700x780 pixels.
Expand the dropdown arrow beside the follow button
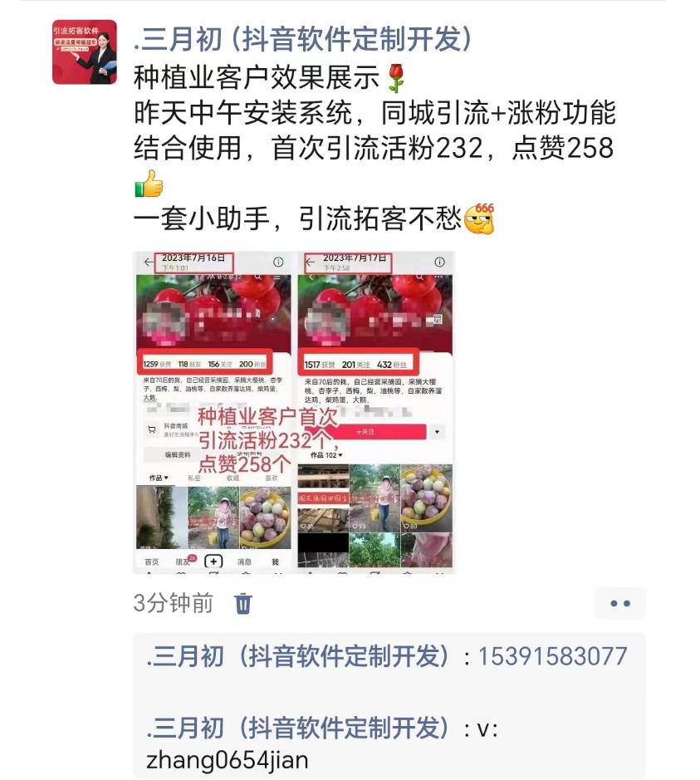pos(437,432)
